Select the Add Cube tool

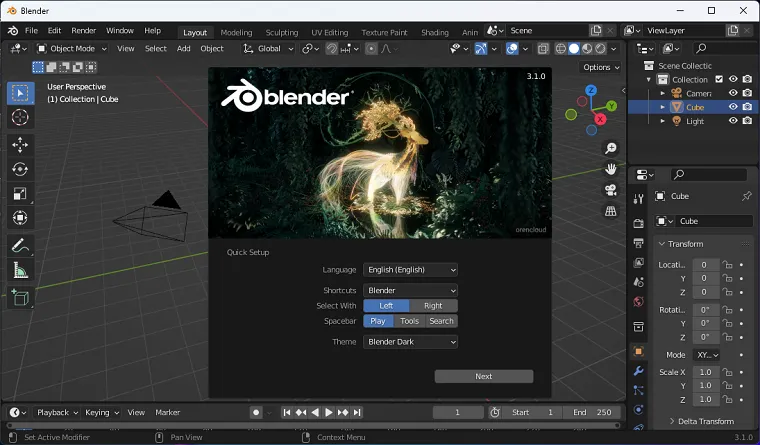point(20,297)
